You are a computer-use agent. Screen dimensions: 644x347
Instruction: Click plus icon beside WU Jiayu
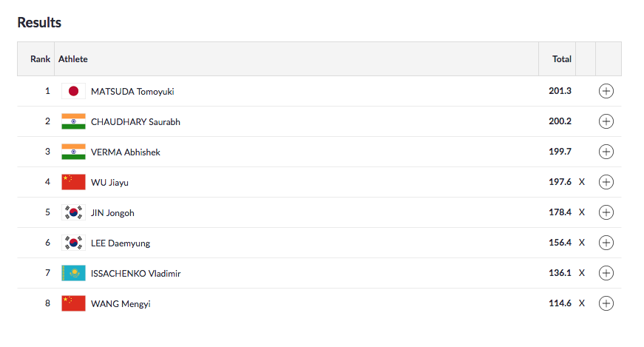pos(606,182)
